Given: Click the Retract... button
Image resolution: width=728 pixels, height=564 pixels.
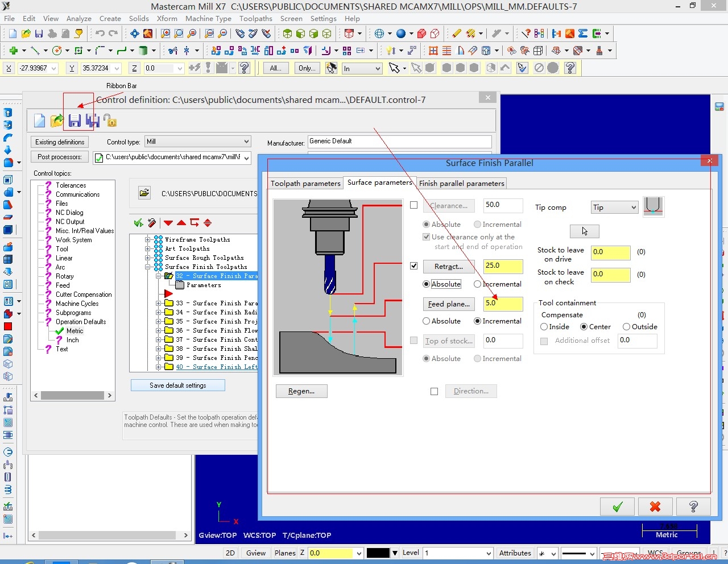Looking at the screenshot, I should point(449,266).
